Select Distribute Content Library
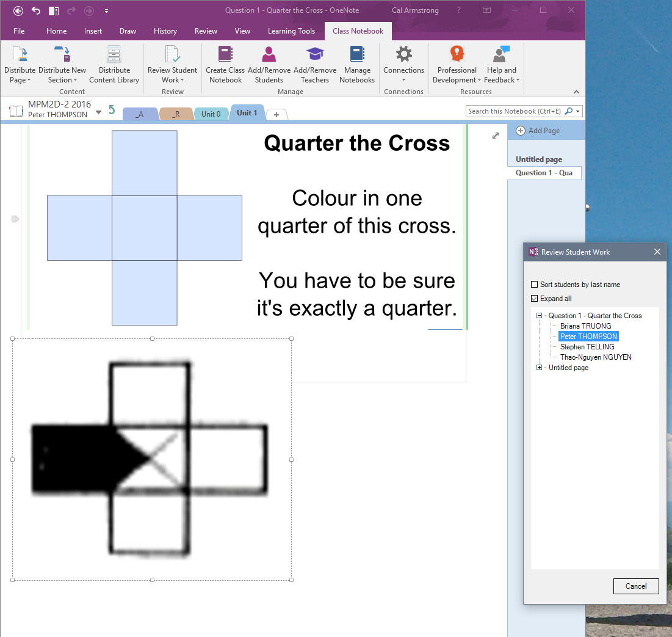The image size is (672, 637). [114, 64]
